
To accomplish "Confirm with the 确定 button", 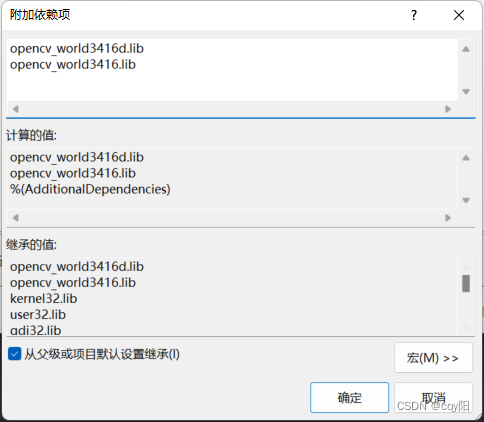I will pyautogui.click(x=349, y=398).
